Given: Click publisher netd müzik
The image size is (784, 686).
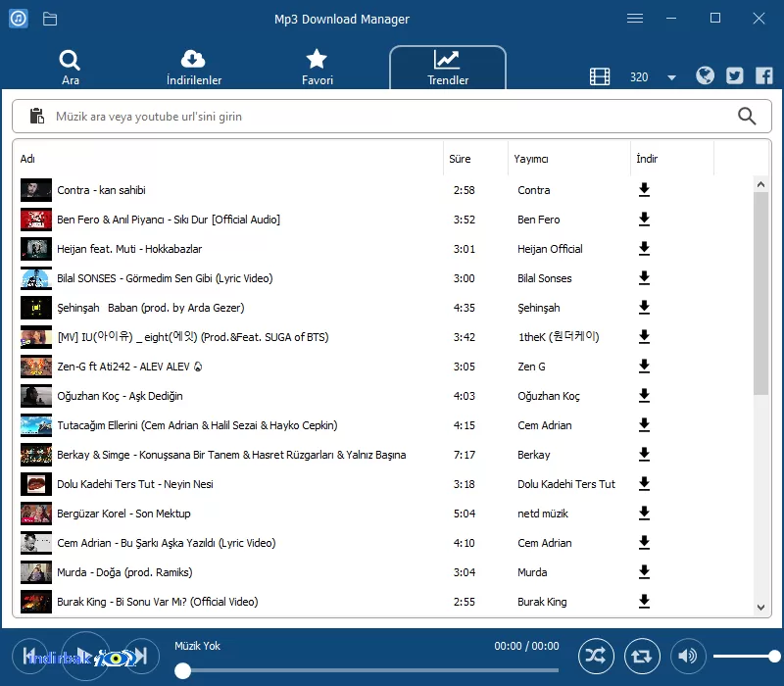Looking at the screenshot, I should pyautogui.click(x=543, y=514).
